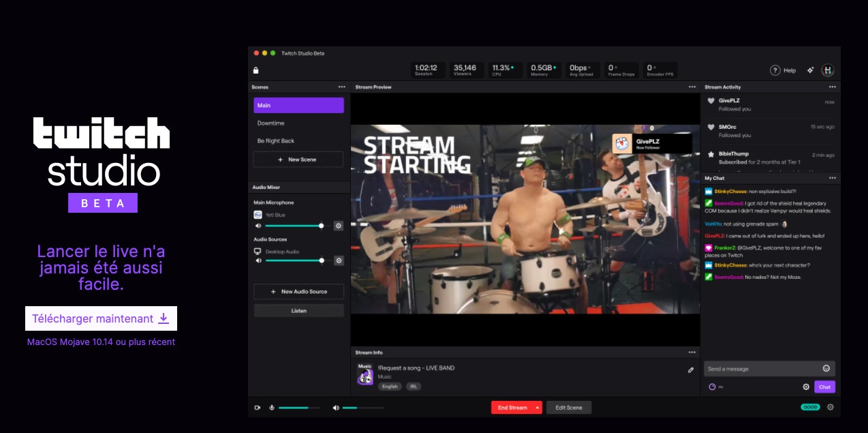
Task: Open the emoji picker in chat
Action: pos(826,368)
